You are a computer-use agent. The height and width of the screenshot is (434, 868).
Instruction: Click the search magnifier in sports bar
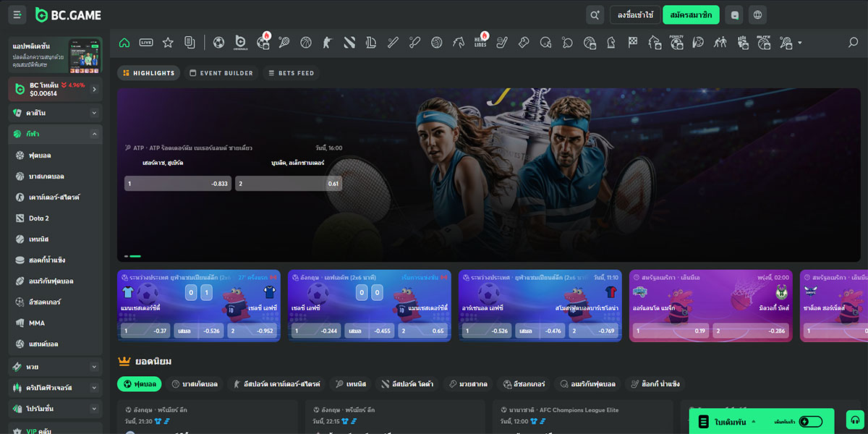[853, 43]
